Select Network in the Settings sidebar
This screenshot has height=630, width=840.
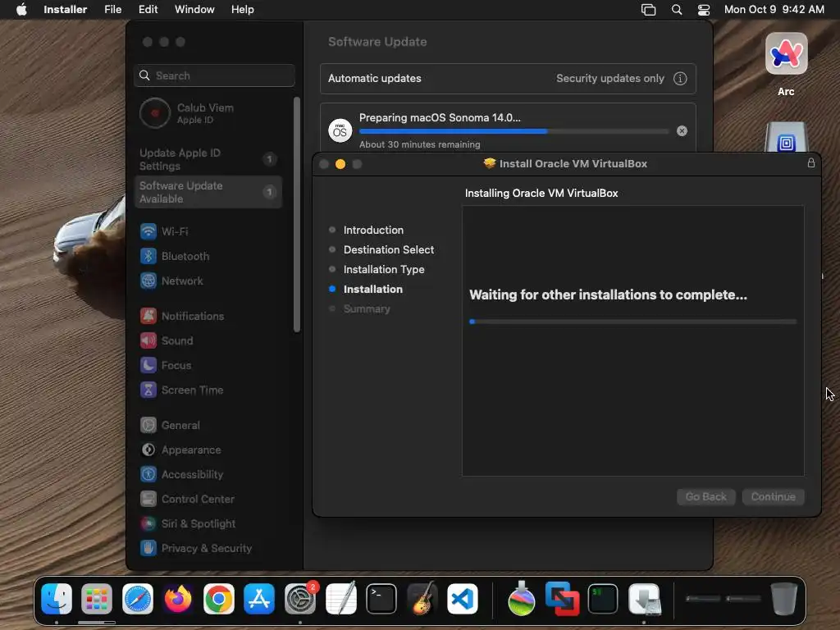tap(209, 281)
